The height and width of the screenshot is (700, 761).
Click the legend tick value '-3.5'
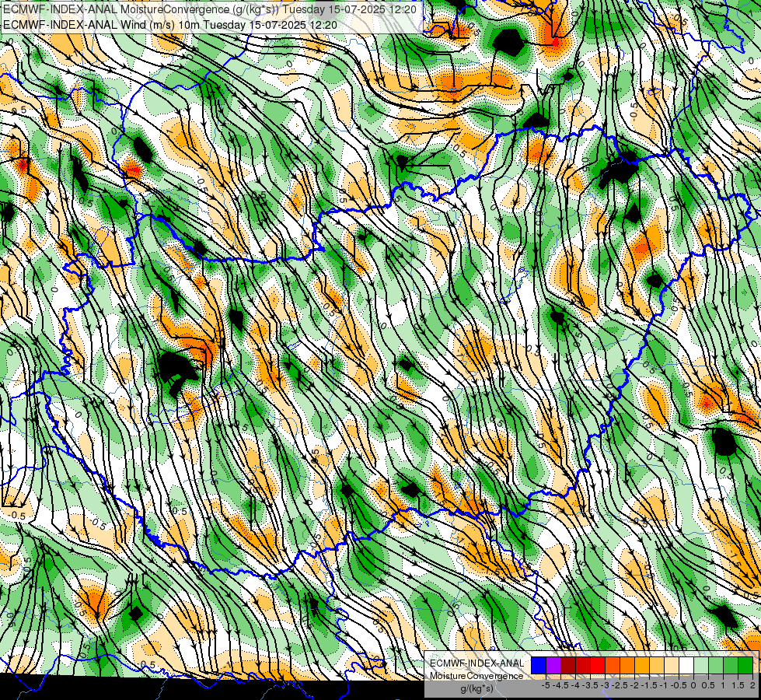591,685
